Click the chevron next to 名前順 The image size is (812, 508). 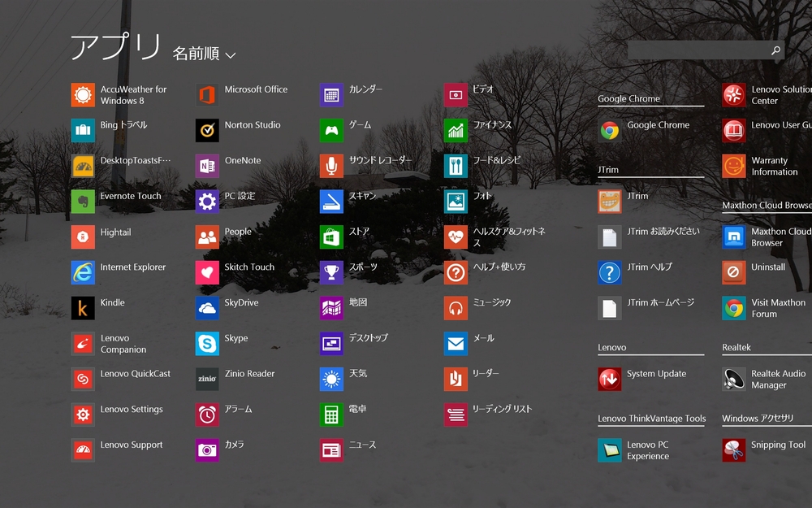tap(231, 55)
